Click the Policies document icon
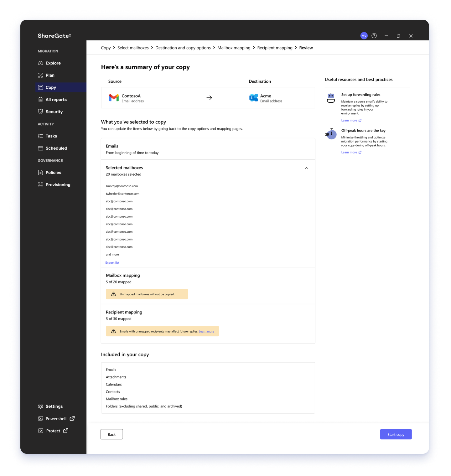451x476 pixels. [40, 173]
